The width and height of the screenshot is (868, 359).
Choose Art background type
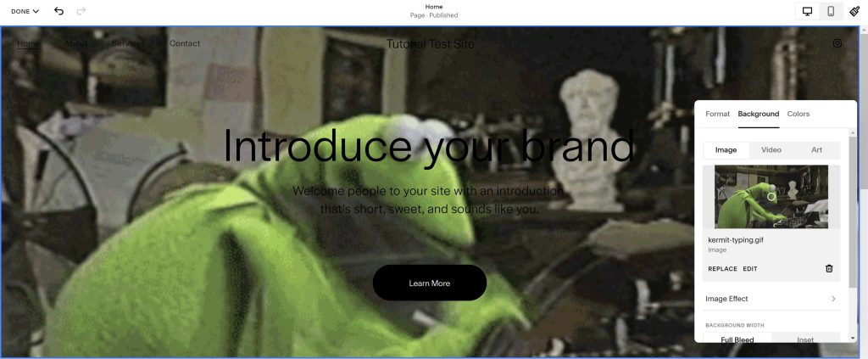(x=816, y=150)
